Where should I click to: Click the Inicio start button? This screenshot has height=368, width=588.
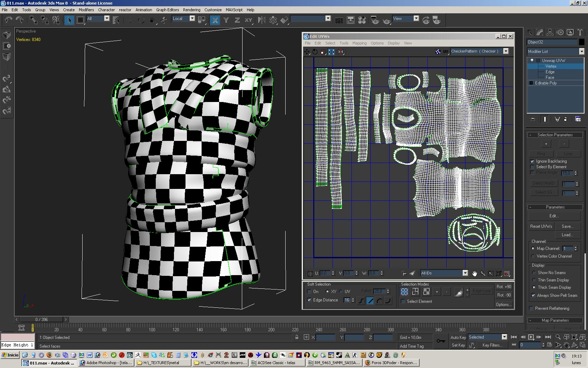[x=10, y=355]
